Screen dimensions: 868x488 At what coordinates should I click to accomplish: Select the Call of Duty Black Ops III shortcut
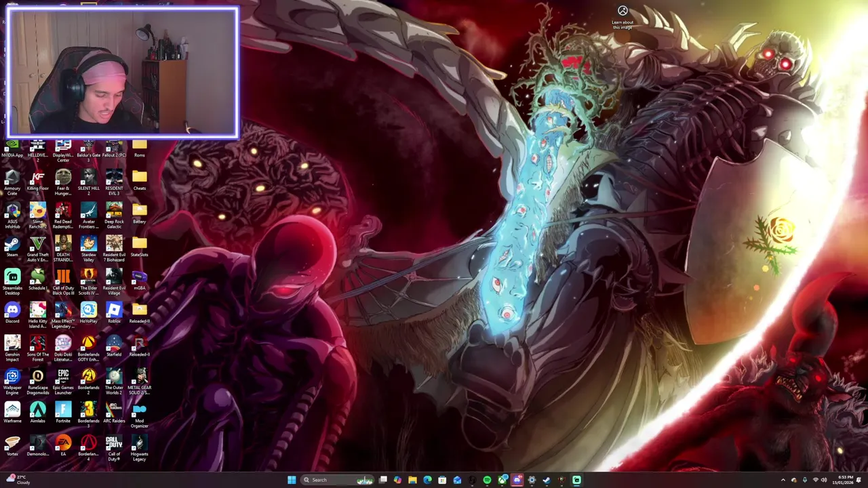coord(63,283)
